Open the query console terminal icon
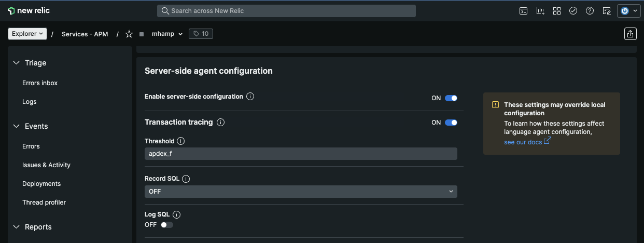Image resolution: width=644 pixels, height=243 pixels. tap(524, 11)
